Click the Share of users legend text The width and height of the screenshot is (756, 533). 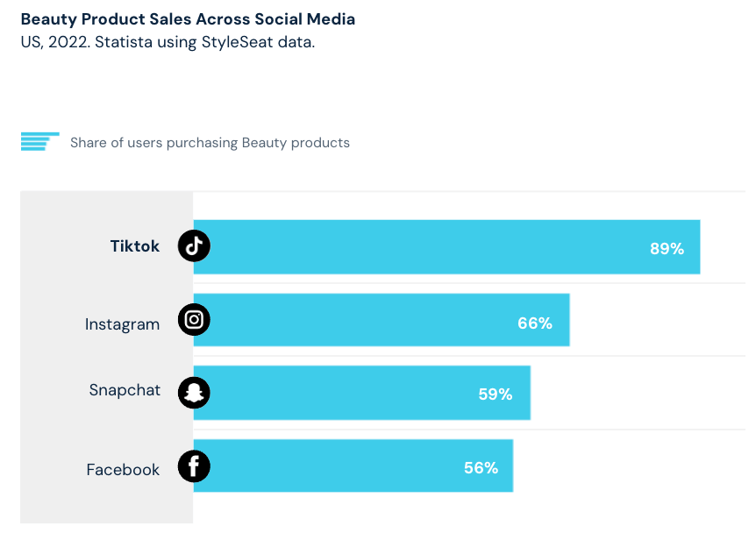pos(210,143)
